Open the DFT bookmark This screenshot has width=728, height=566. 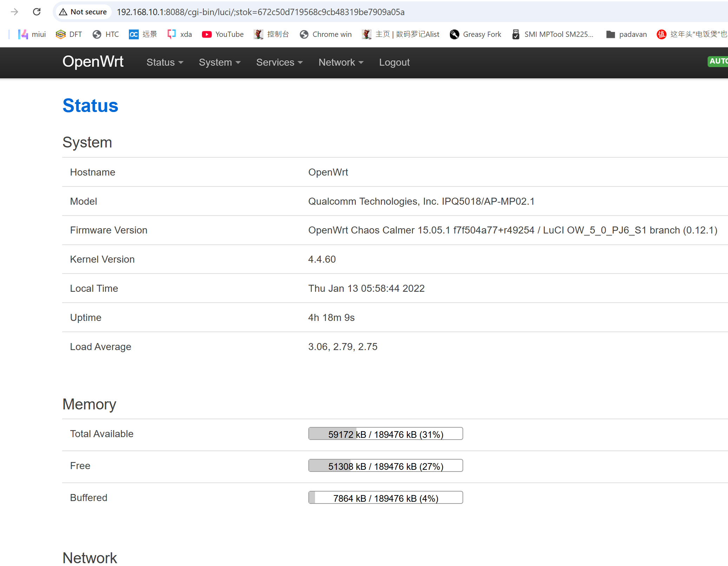69,34
